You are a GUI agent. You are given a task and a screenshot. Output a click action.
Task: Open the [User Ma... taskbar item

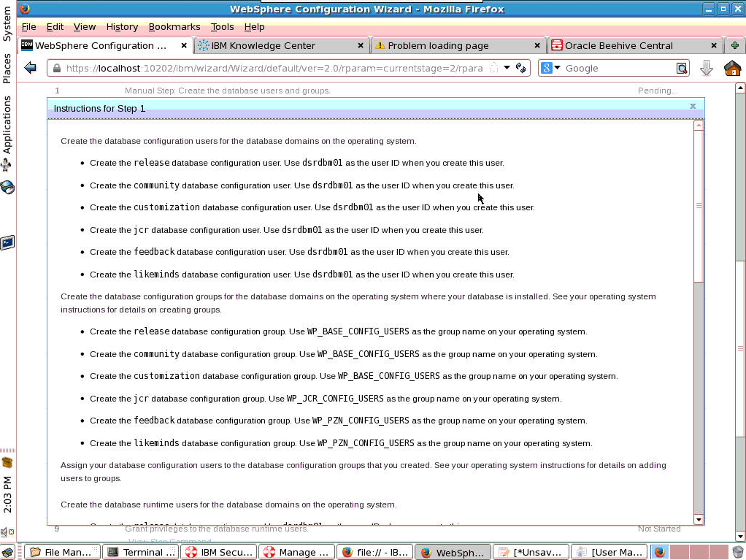(x=609, y=552)
